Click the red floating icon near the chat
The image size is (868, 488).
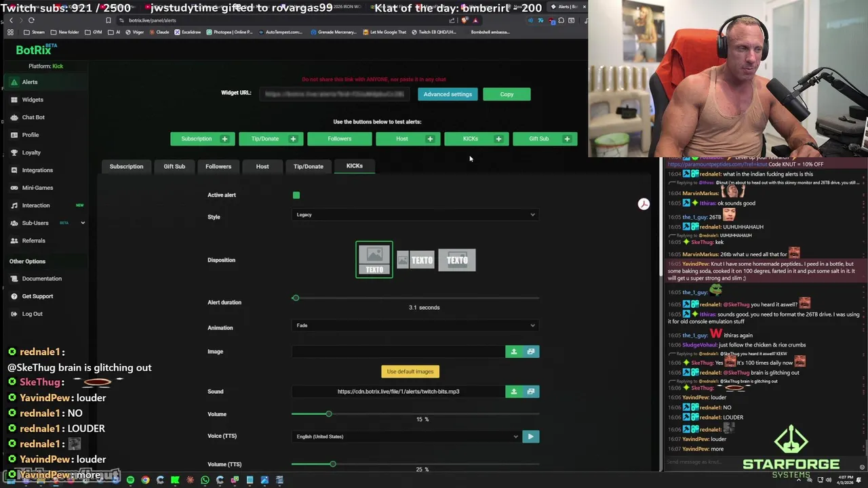click(x=644, y=204)
